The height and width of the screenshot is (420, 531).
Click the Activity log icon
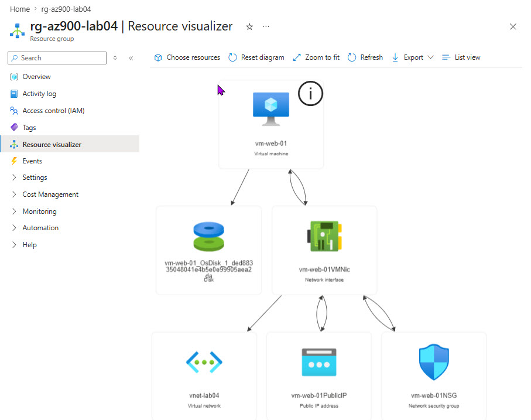[14, 94]
